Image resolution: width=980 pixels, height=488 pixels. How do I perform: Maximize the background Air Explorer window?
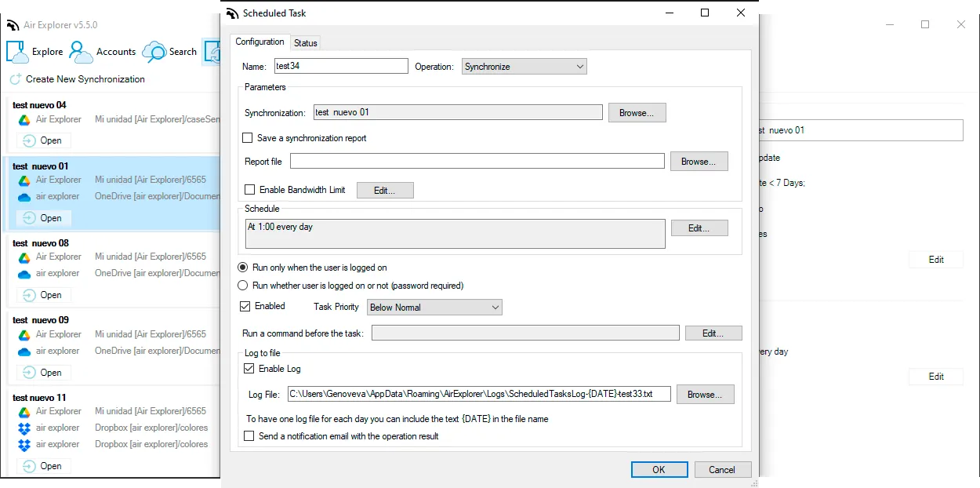pos(925,24)
